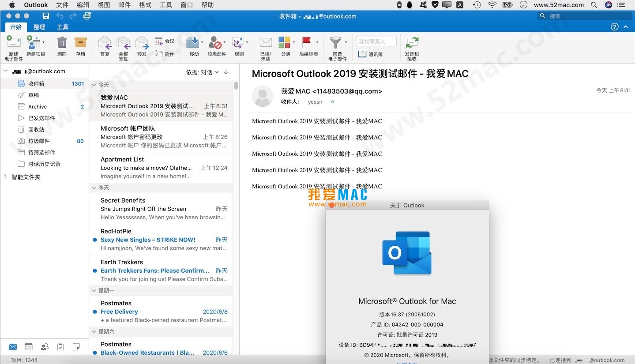Select the Drafts (草稿) folder
635x364 pixels.
44,95
